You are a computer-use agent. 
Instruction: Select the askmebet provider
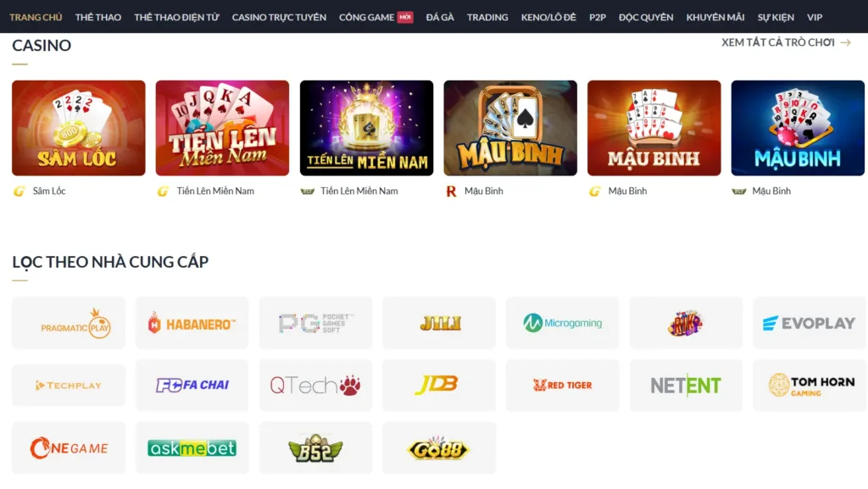pyautogui.click(x=192, y=447)
